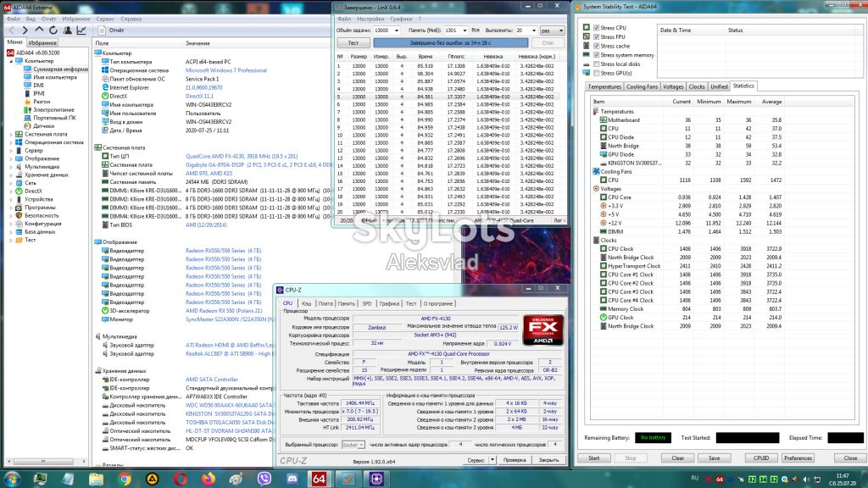Toggle the Stress system memory checkbox
This screenshot has width=868, height=488.
(x=596, y=55)
